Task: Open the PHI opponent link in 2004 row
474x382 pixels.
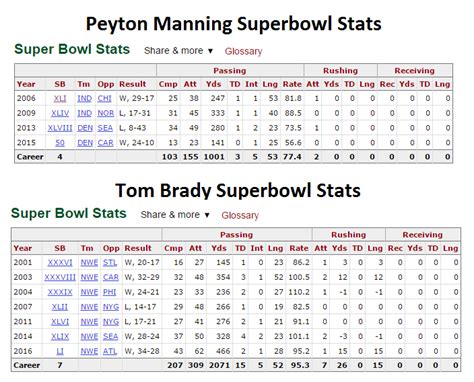Action: [110, 292]
